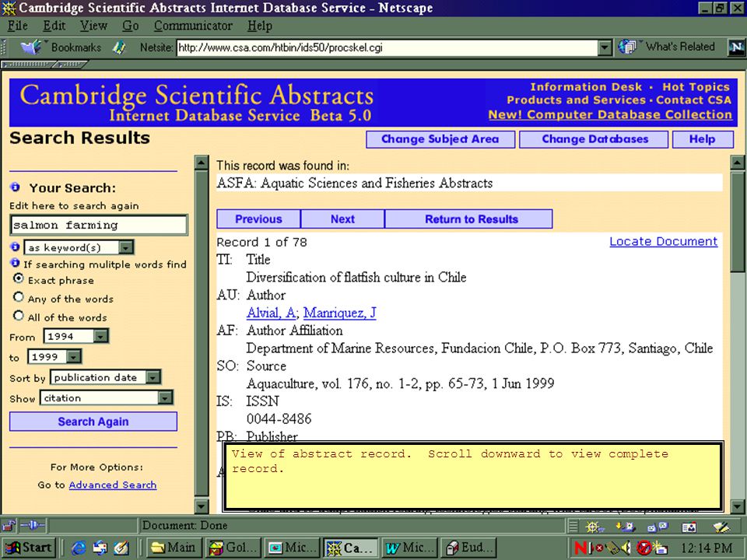Select the All of the words option
The image size is (747, 560).
[19, 315]
